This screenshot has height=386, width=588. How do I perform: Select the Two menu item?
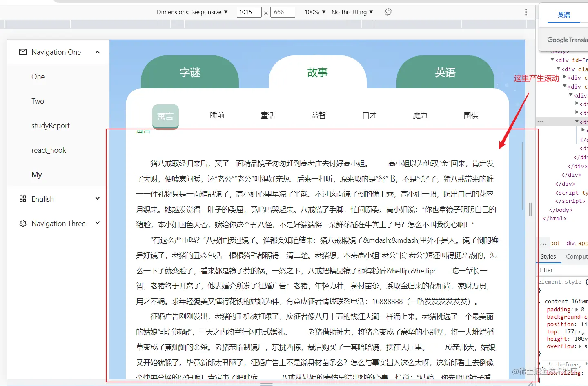coord(58,101)
